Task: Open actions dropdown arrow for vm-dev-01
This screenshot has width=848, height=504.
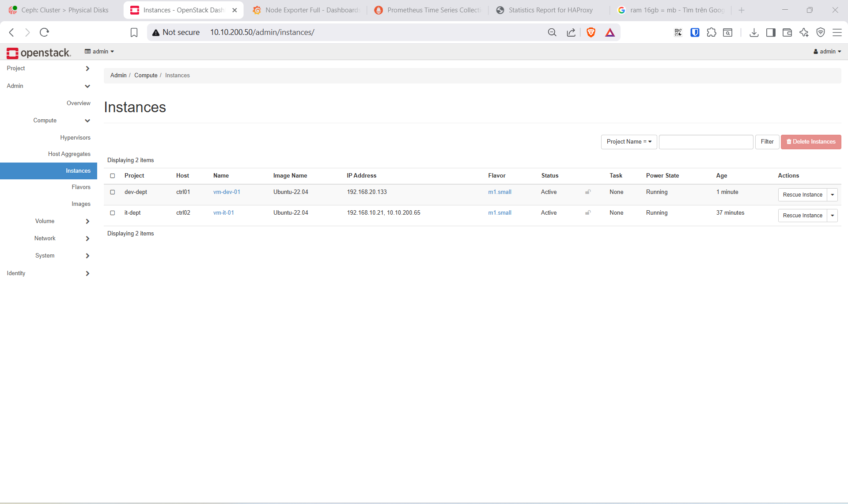Action: point(833,195)
